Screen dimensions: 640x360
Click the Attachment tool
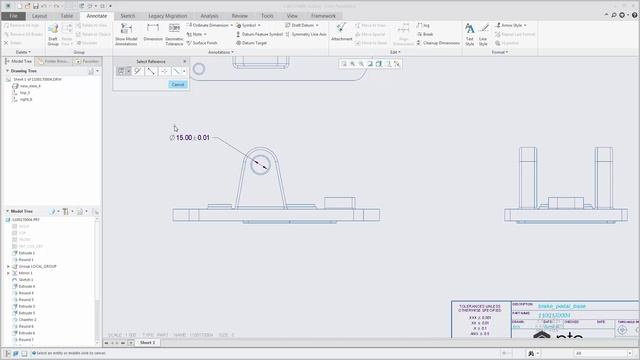(341, 32)
